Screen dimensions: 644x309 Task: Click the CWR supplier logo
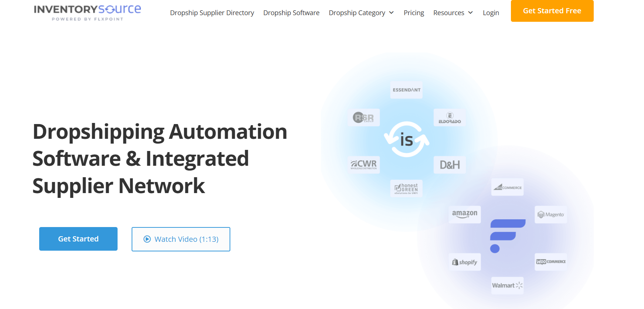coord(364,165)
